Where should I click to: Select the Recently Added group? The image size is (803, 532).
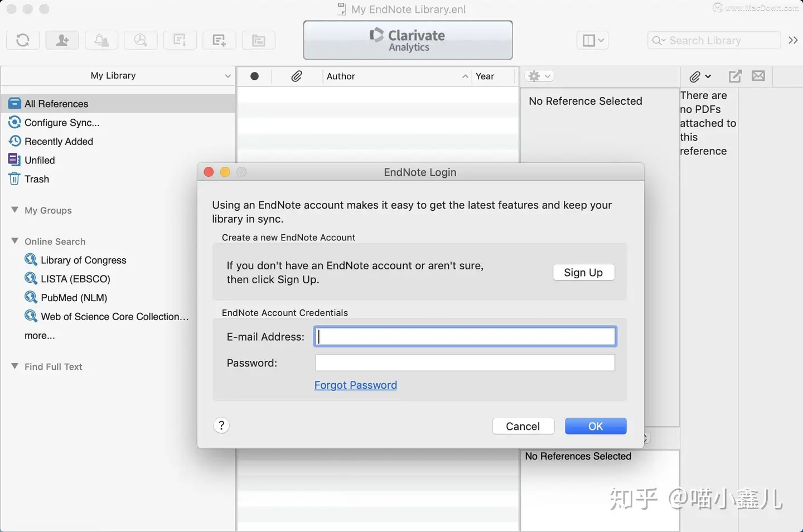tap(59, 142)
